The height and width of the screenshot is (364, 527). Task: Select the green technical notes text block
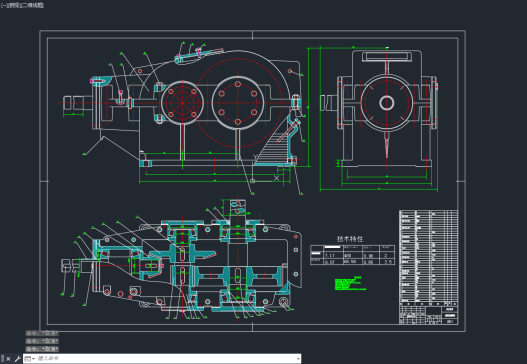pyautogui.click(x=350, y=283)
